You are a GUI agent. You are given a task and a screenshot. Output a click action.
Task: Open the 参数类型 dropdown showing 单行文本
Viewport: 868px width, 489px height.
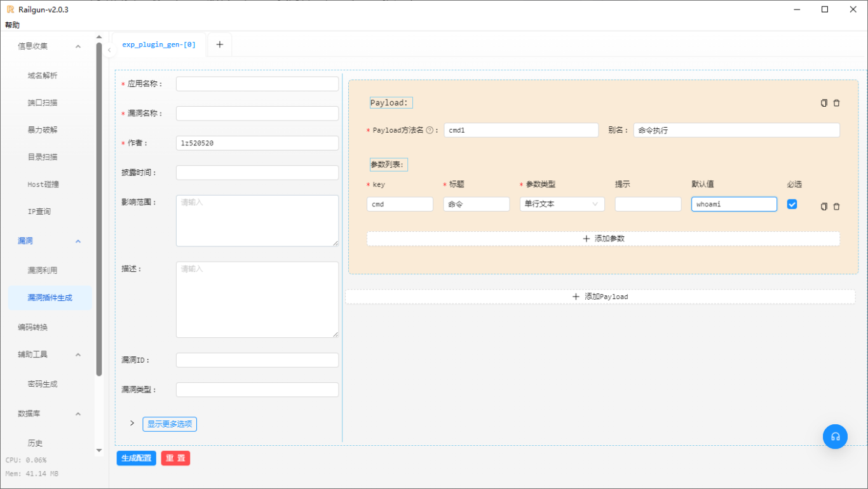(x=562, y=204)
